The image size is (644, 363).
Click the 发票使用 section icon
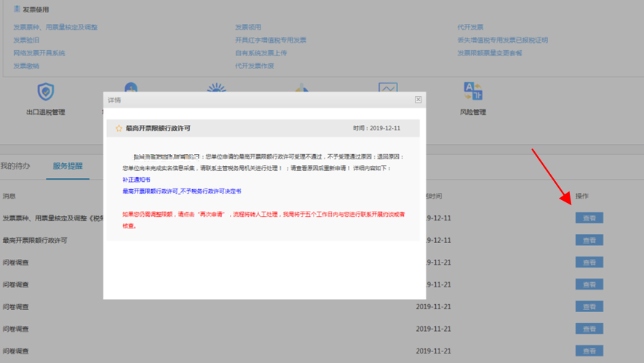click(17, 9)
